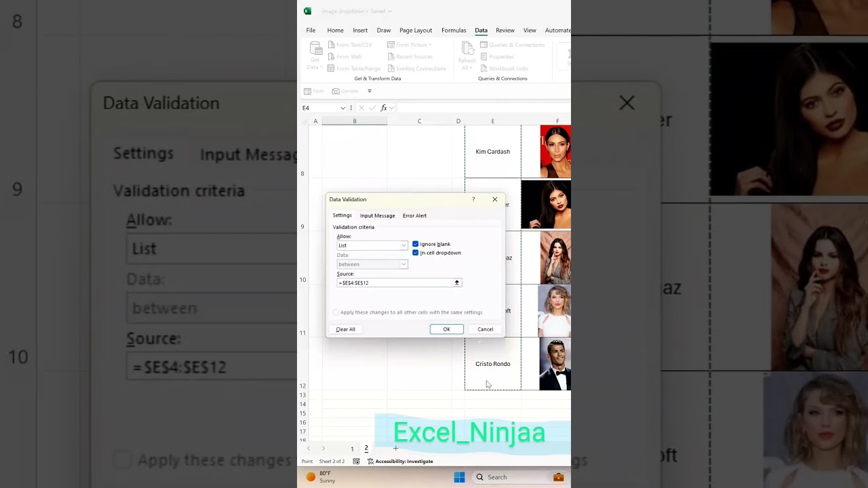Viewport: 868px width, 488px height.
Task: Click OK in Data Validation dialog
Action: [446, 329]
